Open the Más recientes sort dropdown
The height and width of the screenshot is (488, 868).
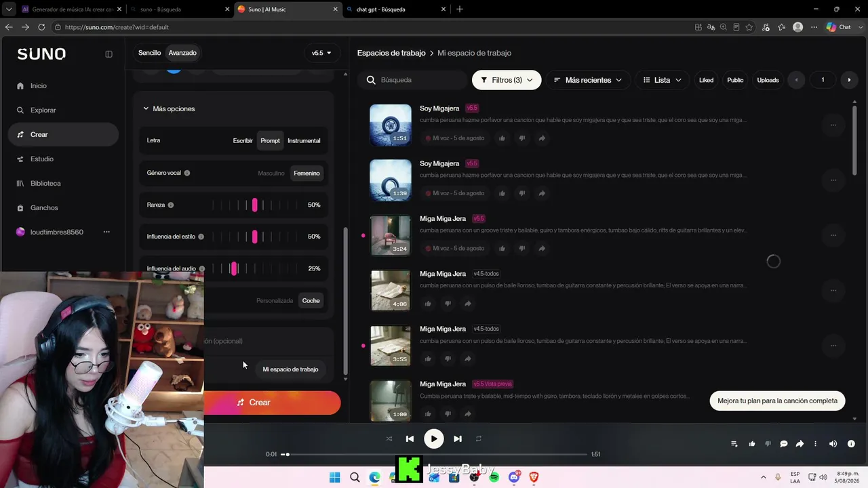[x=587, y=80]
